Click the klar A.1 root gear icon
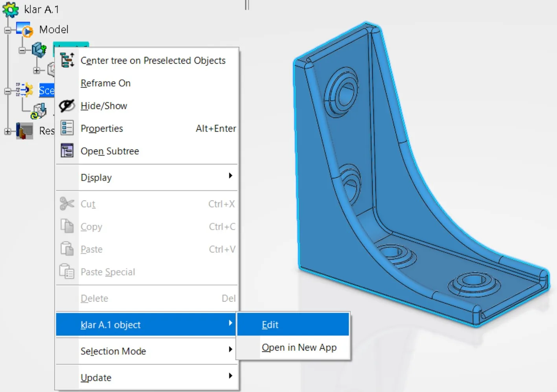 pos(11,9)
